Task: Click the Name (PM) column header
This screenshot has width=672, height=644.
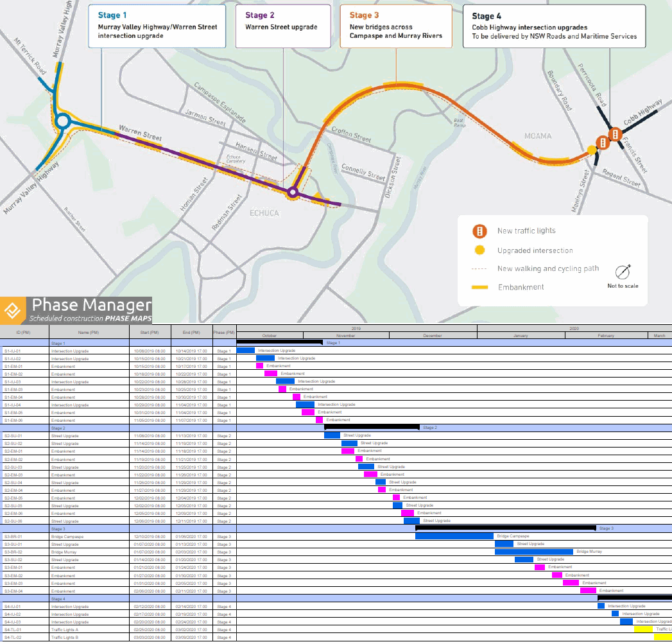Action: pos(89,333)
